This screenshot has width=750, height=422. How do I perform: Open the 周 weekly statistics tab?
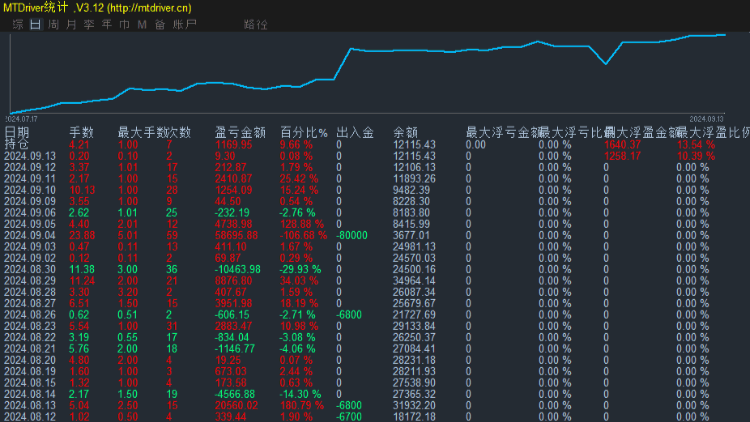pyautogui.click(x=53, y=23)
